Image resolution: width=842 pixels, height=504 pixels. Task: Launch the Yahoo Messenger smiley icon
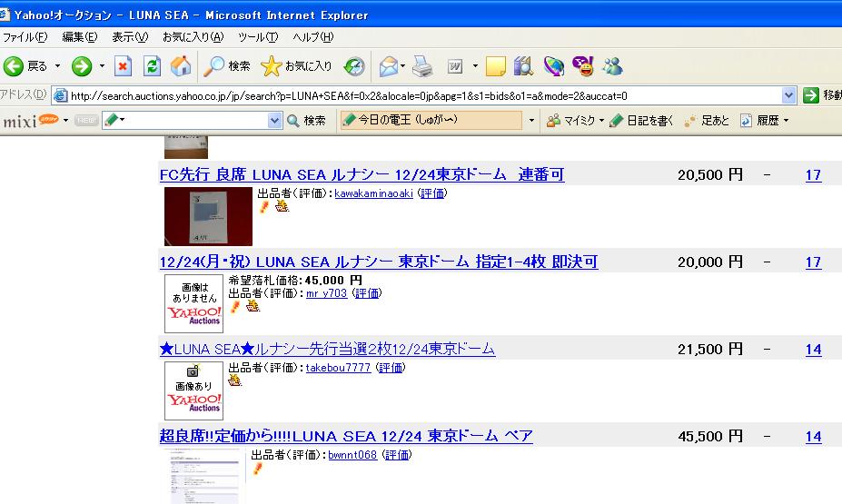click(582, 66)
